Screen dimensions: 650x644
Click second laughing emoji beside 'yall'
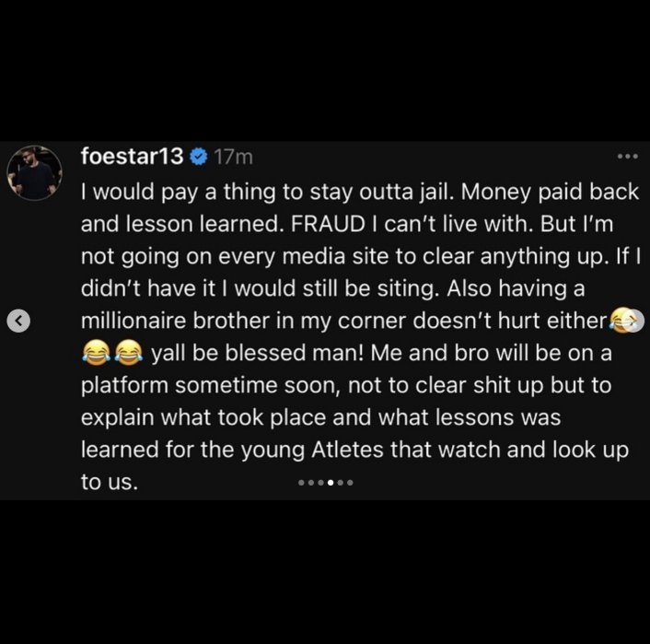(x=129, y=352)
